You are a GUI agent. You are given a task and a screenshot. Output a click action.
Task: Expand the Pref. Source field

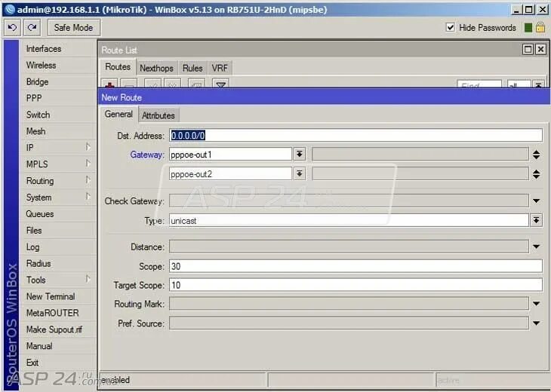pos(536,323)
